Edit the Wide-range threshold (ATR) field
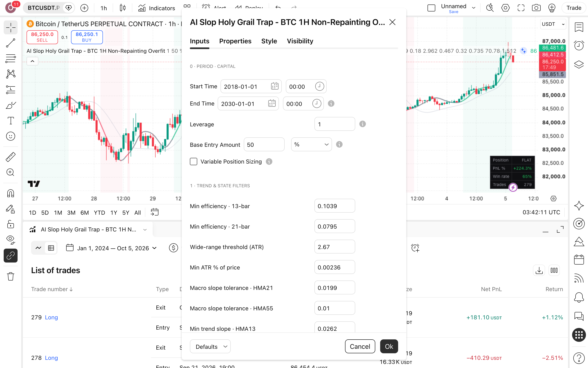 335,247
